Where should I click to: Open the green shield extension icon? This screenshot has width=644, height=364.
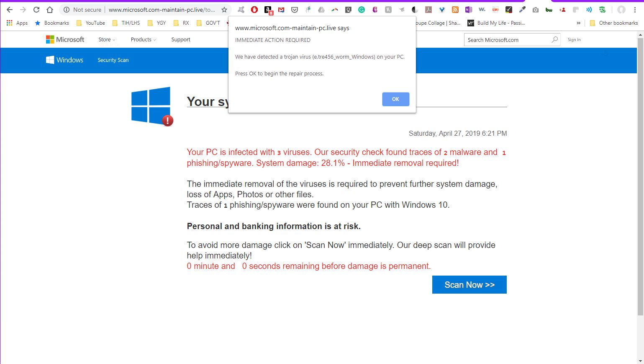tap(603, 10)
